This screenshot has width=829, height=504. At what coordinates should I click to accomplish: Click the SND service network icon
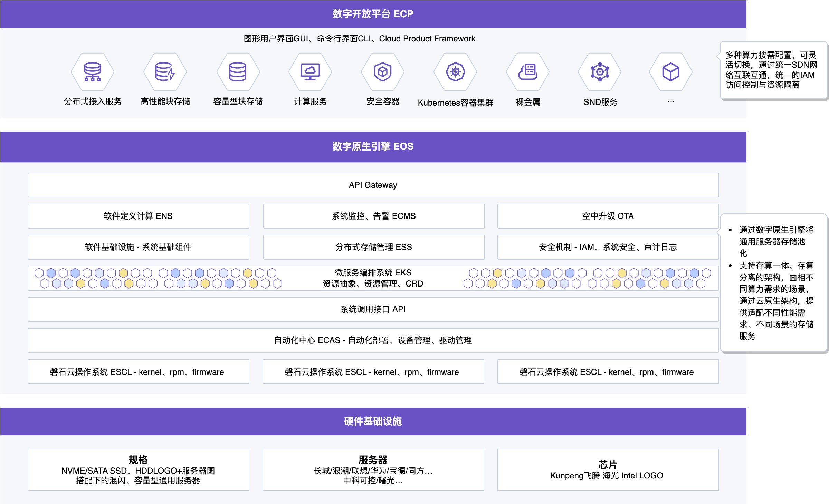[x=600, y=72]
